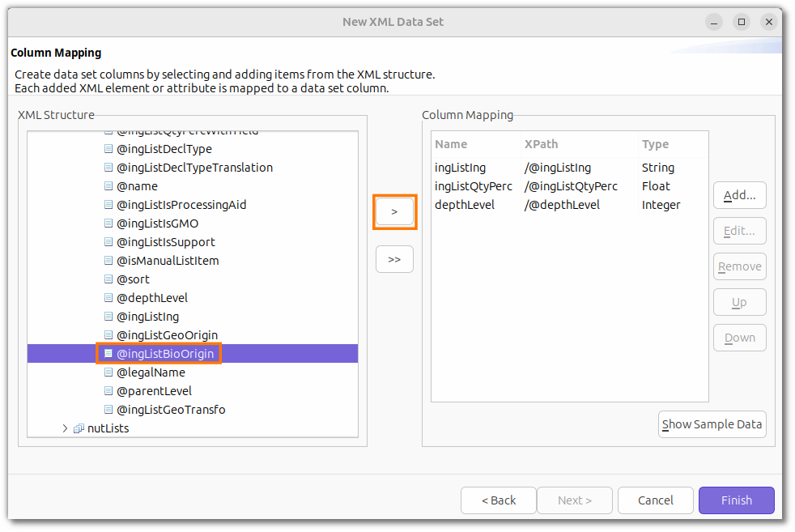Add all items with the double arrow button
Screen dimensions: 795x532
pyautogui.click(x=394, y=259)
